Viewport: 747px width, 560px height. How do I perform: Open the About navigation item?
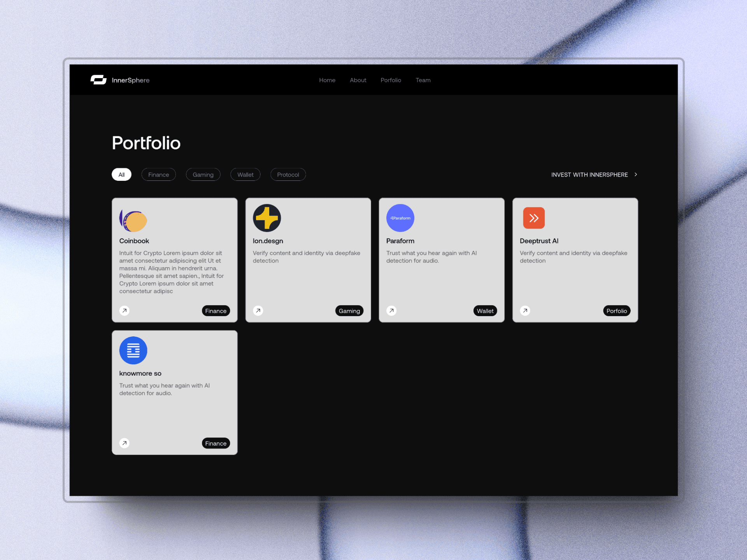[358, 80]
